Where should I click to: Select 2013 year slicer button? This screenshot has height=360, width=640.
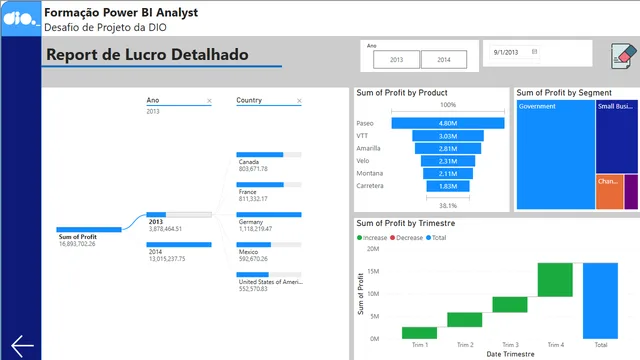[x=396, y=60]
